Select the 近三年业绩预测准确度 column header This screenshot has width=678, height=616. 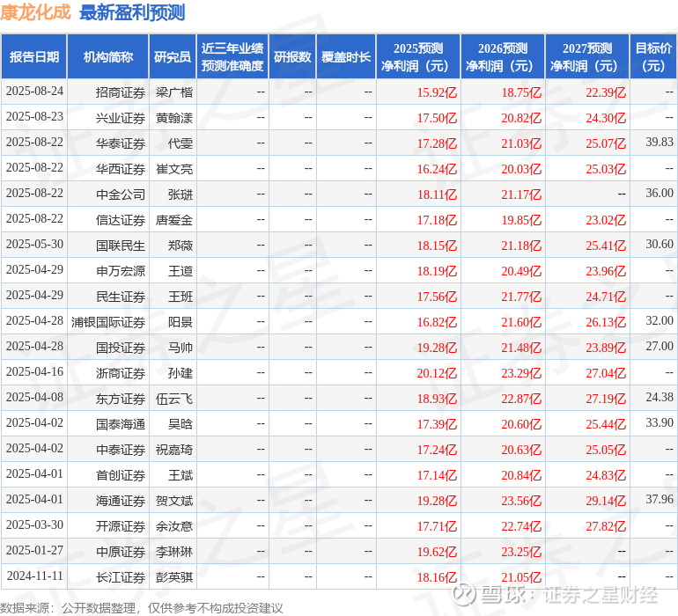point(232,56)
